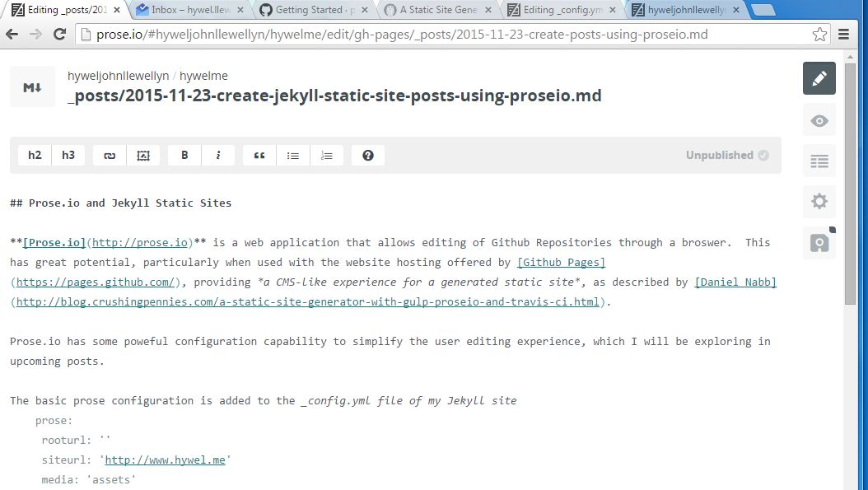Open file settings gear icon
This screenshot has height=490, width=868.
819,202
